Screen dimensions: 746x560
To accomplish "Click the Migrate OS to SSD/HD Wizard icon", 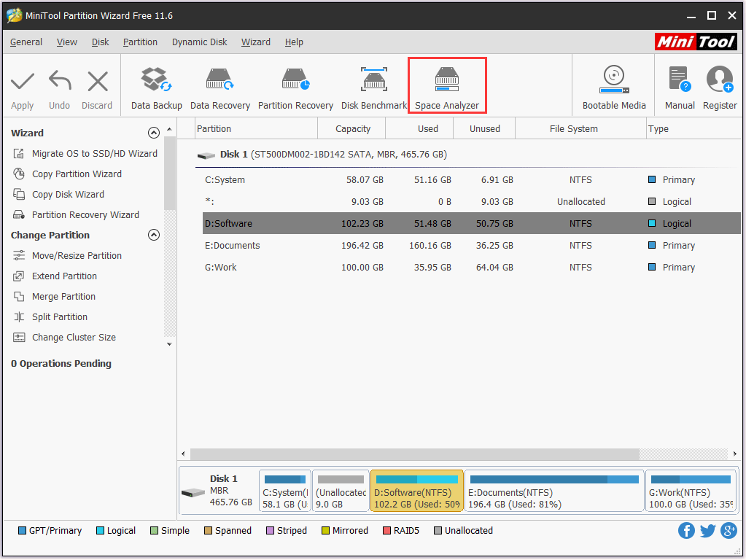I will pos(19,154).
